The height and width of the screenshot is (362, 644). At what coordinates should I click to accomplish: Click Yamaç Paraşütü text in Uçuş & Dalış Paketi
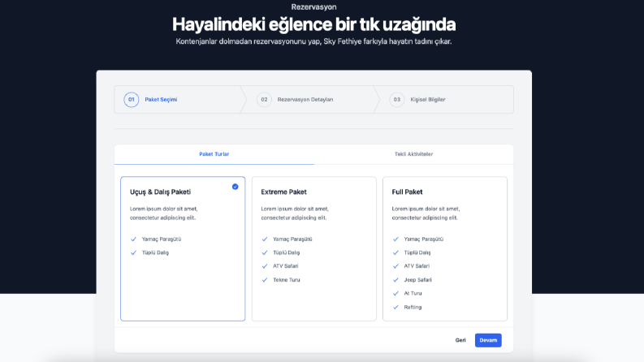pyautogui.click(x=162, y=239)
